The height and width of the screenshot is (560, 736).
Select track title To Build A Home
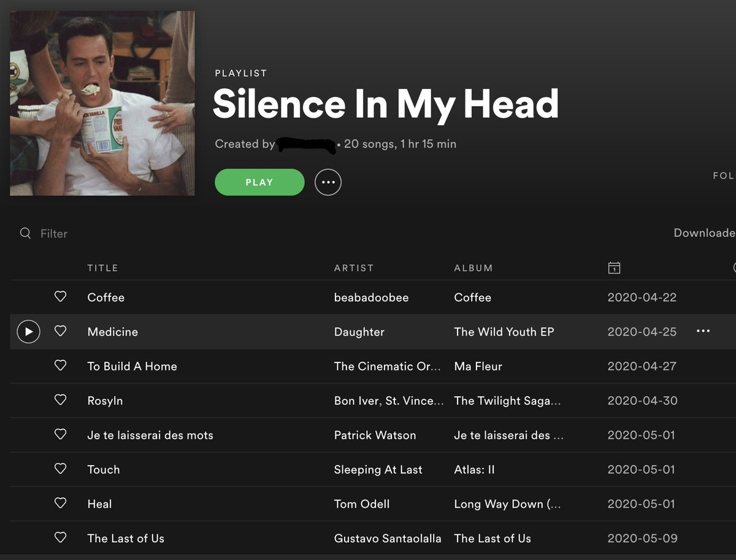click(x=132, y=366)
